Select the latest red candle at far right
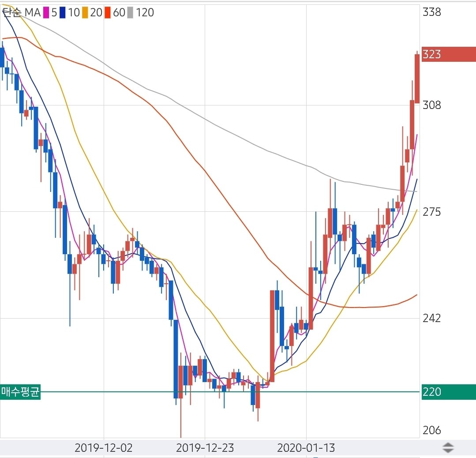This screenshot has height=458, width=476. point(417,79)
